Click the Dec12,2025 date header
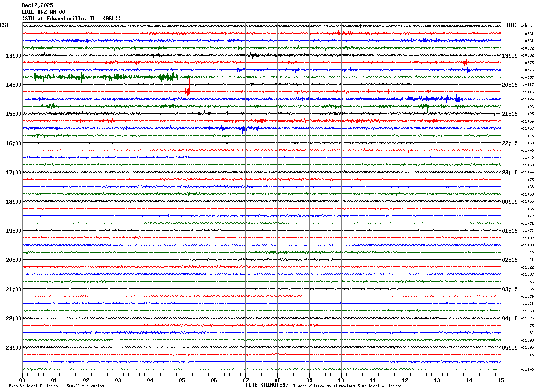 click(x=37, y=5)
